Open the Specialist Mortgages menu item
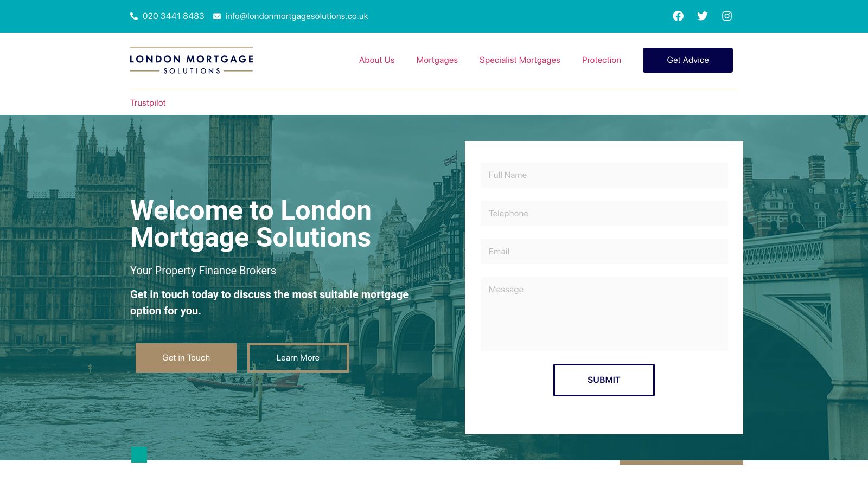 (520, 60)
